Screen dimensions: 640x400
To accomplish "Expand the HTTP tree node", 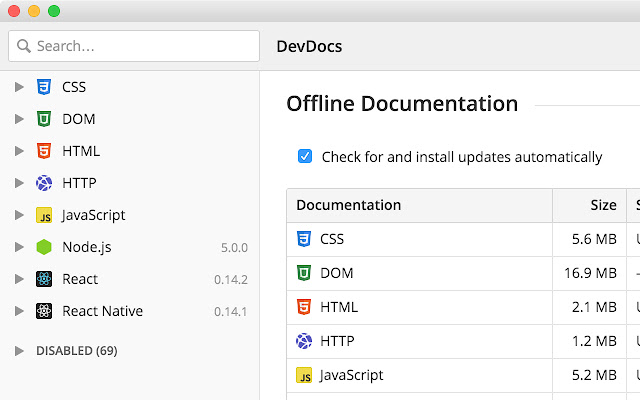I will tap(19, 183).
